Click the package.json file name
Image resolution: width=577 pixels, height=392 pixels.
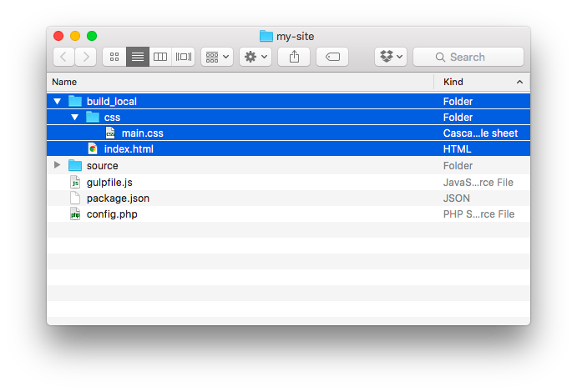click(x=118, y=199)
